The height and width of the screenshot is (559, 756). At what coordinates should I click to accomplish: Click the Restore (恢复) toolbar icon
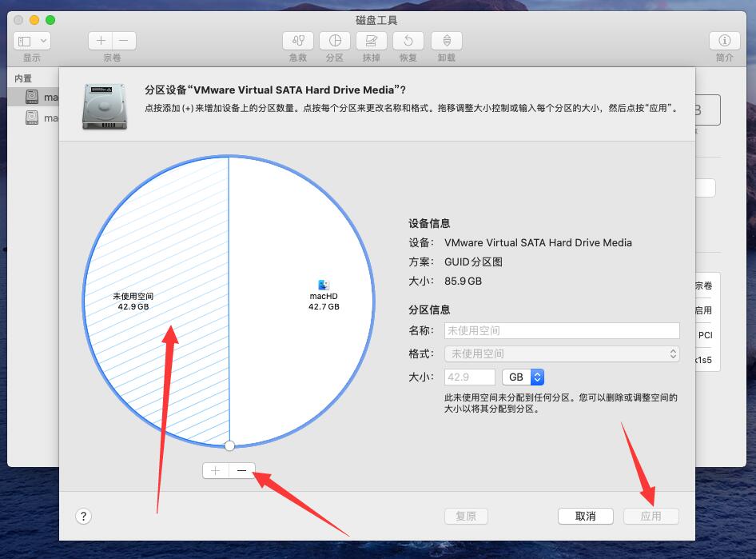click(x=408, y=41)
